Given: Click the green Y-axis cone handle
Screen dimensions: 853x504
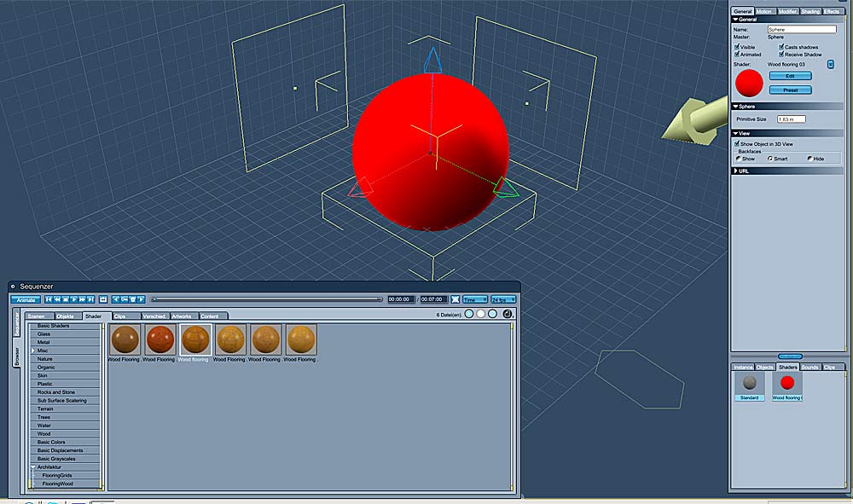Looking at the screenshot, I should pos(505,188).
